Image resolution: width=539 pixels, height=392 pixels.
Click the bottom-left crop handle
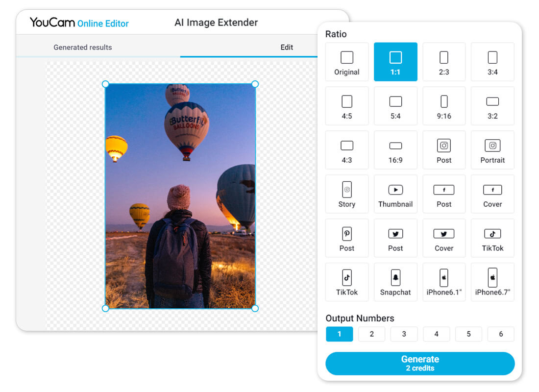(105, 308)
